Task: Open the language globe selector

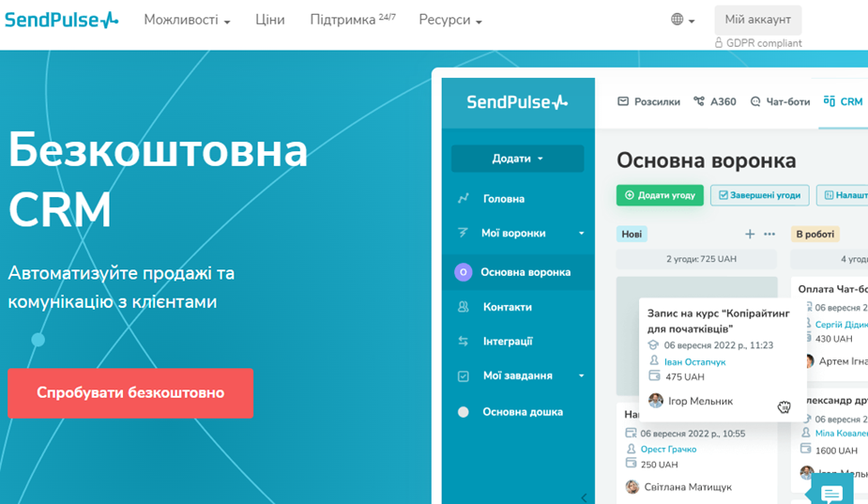Action: (682, 20)
